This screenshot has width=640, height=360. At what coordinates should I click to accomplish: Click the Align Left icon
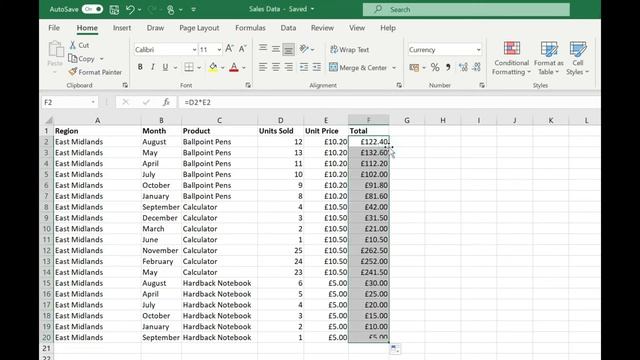(263, 67)
